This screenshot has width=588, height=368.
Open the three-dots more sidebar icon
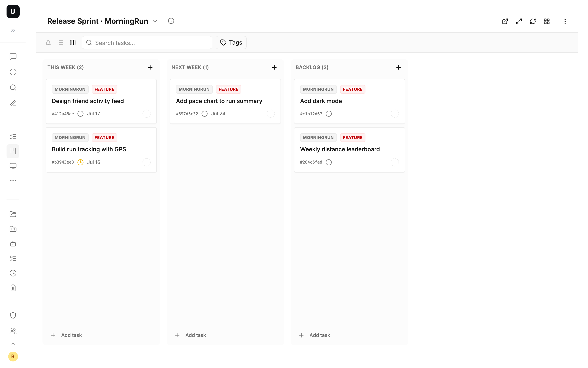pyautogui.click(x=13, y=181)
